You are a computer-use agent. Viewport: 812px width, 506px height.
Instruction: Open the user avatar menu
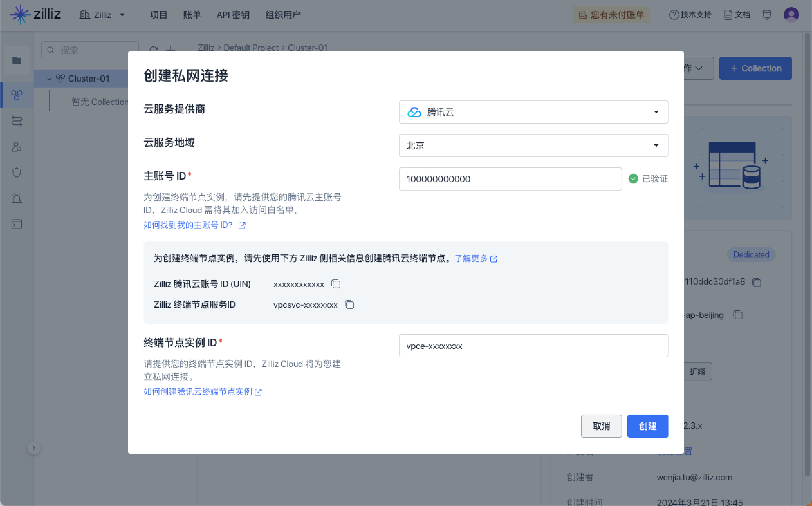tap(791, 15)
